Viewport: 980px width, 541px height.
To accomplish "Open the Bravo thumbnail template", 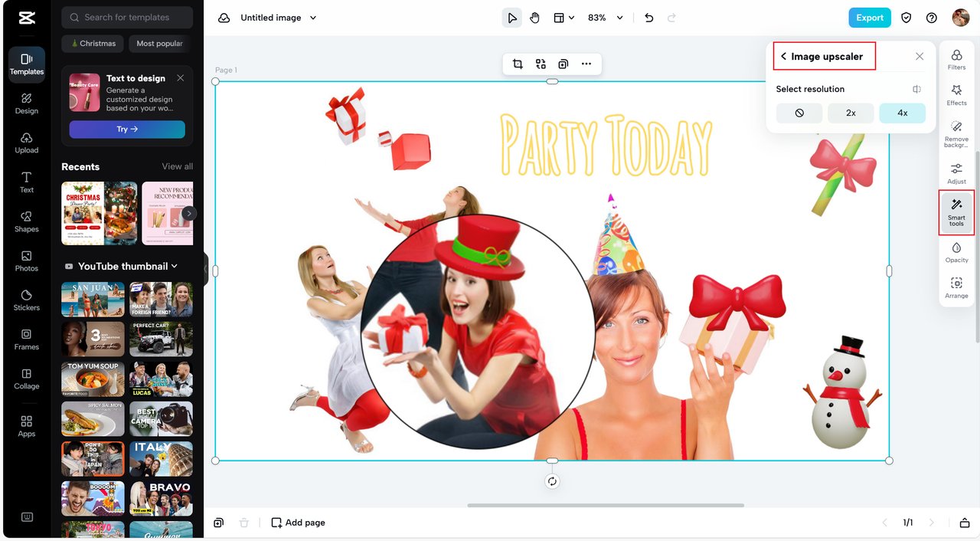I will pos(161,499).
